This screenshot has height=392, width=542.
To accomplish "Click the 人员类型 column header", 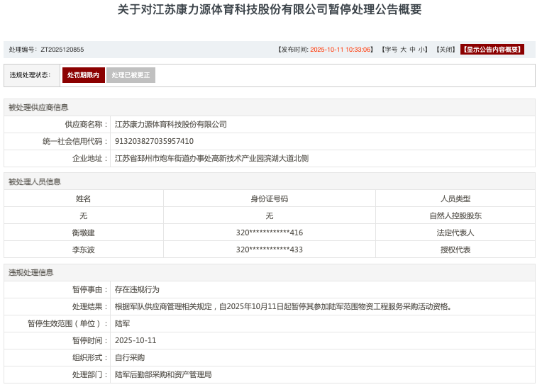I will tap(455, 198).
